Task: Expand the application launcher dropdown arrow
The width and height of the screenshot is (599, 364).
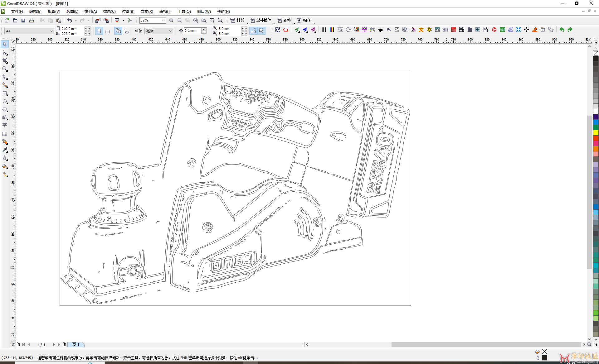Action: pos(123,20)
